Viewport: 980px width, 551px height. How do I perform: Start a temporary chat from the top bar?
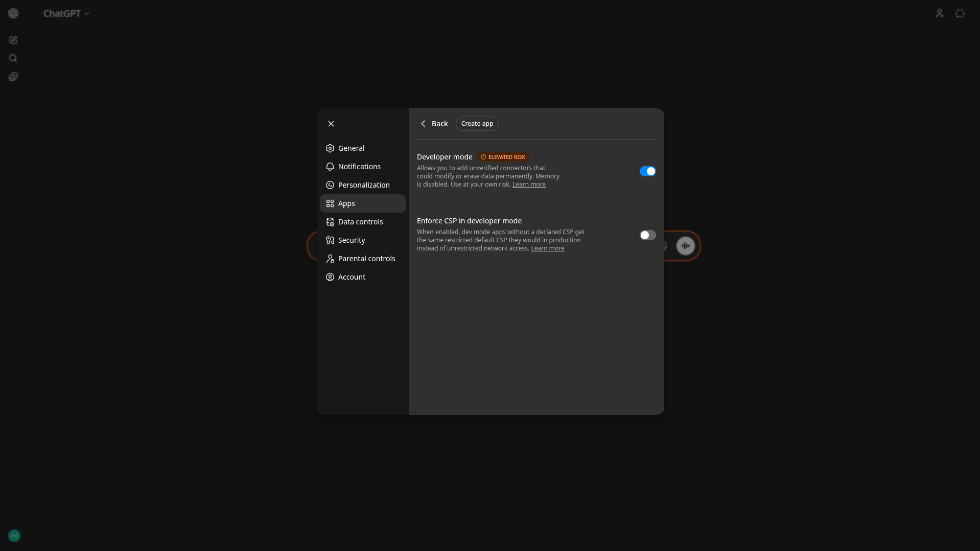960,13
